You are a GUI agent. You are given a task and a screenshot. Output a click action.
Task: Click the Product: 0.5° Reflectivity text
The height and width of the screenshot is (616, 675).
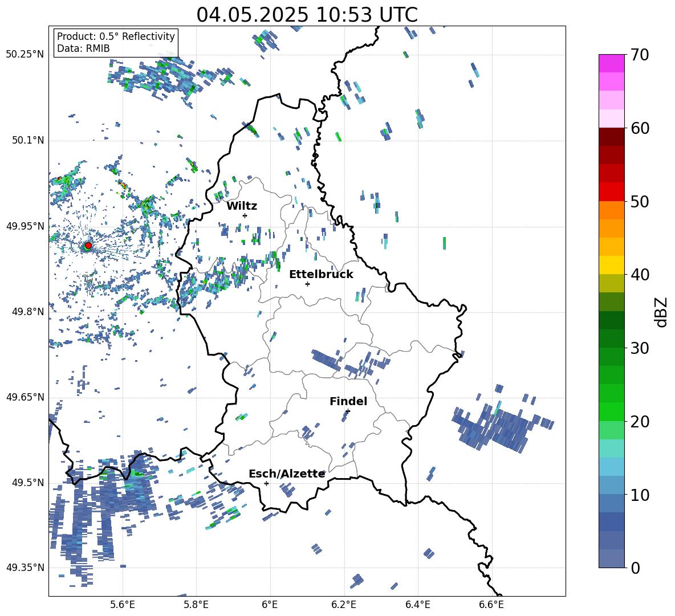116,36
